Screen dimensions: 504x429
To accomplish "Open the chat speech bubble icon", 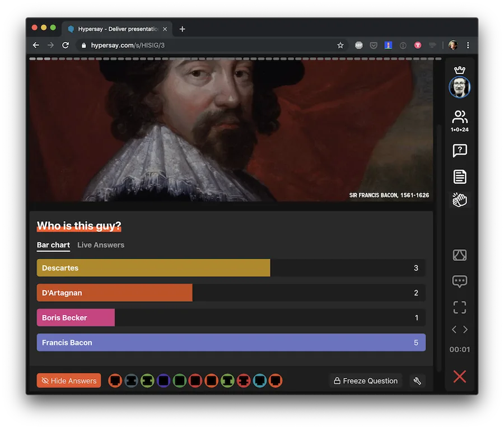I will (460, 282).
